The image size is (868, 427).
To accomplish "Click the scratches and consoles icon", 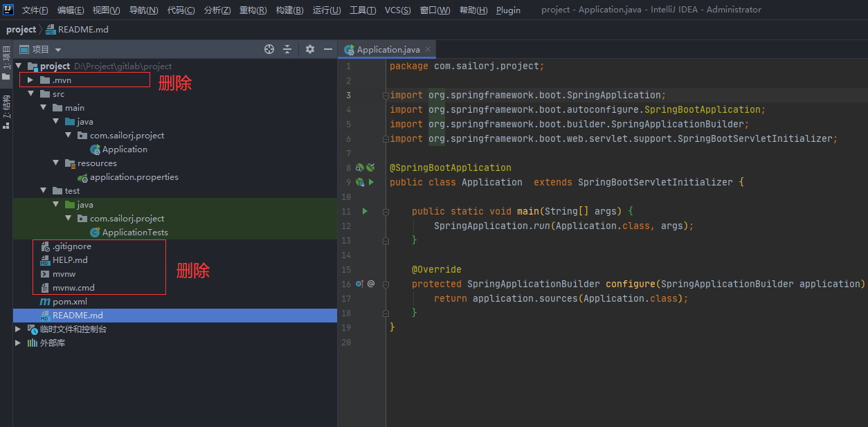I will click(33, 329).
